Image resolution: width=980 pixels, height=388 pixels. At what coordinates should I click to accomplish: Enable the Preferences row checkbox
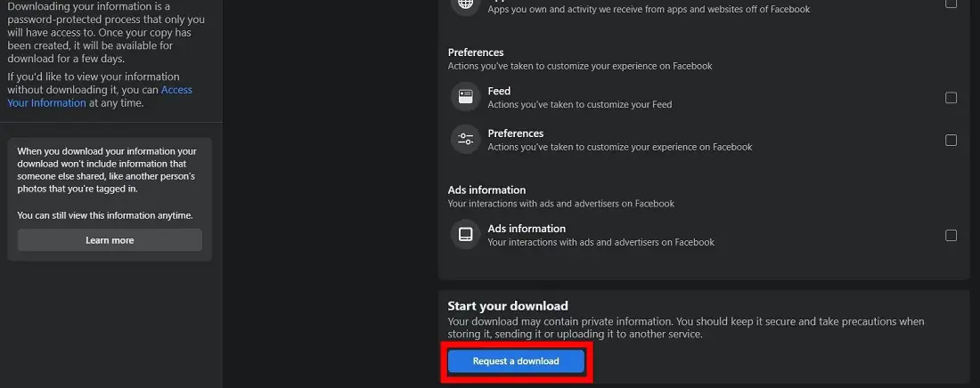pos(951,141)
